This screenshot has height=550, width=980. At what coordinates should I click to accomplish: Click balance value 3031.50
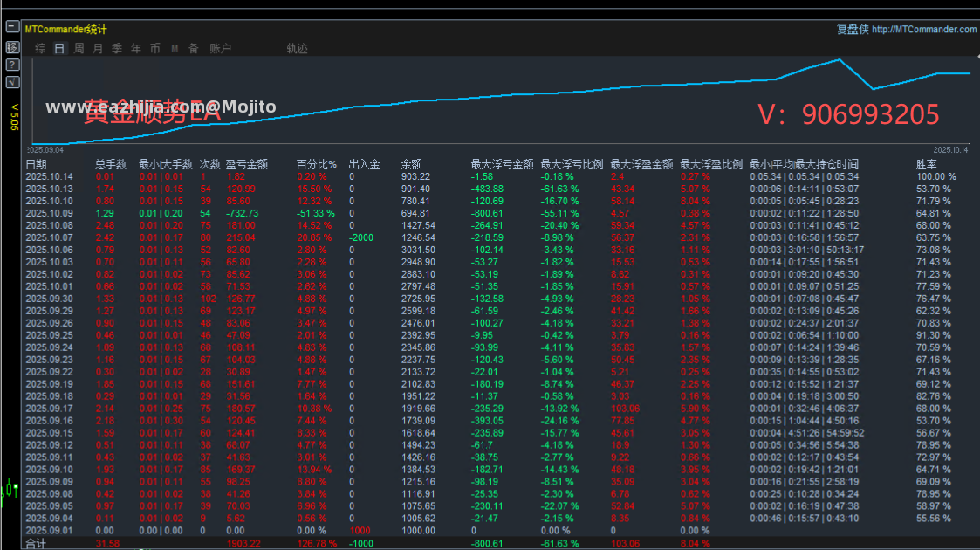(418, 250)
